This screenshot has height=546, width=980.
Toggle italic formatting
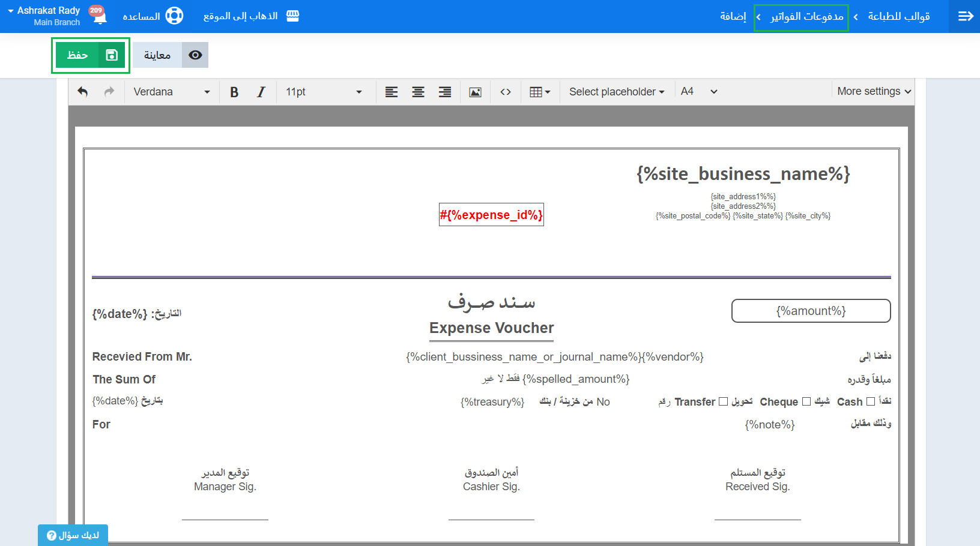(x=261, y=92)
